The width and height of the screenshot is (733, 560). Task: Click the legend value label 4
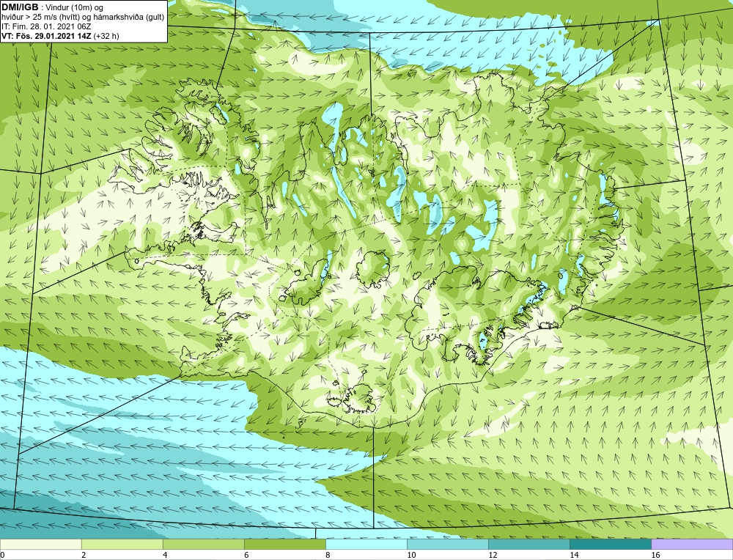point(165,555)
